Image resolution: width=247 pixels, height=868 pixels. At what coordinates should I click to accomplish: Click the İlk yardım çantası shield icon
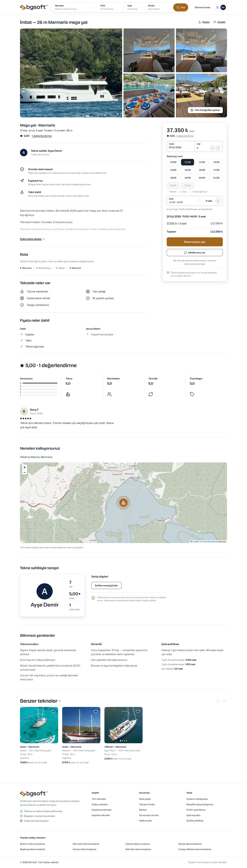click(x=88, y=298)
